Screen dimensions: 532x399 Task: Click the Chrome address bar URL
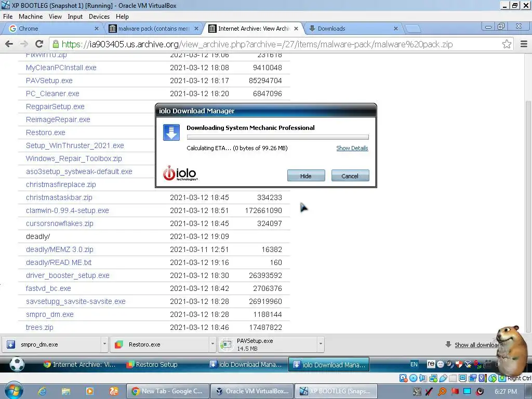click(257, 44)
